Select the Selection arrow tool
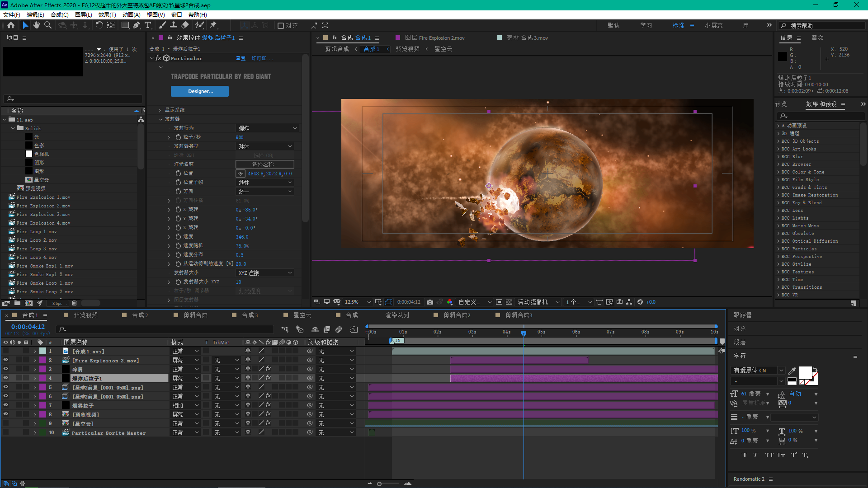 pyautogui.click(x=25, y=25)
